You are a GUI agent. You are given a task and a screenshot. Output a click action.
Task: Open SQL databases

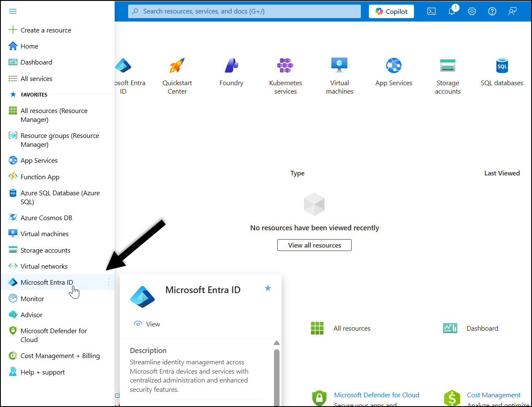502,65
